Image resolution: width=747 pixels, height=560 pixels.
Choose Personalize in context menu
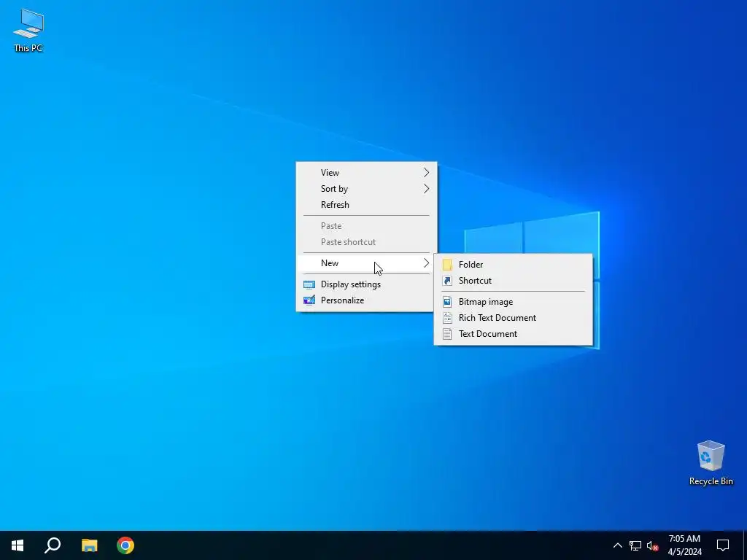(366, 300)
